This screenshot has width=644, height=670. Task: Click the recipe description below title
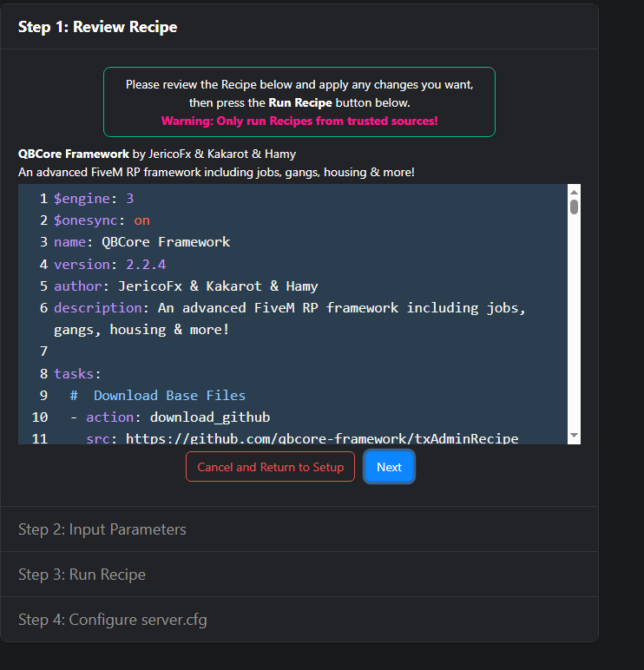click(x=216, y=172)
